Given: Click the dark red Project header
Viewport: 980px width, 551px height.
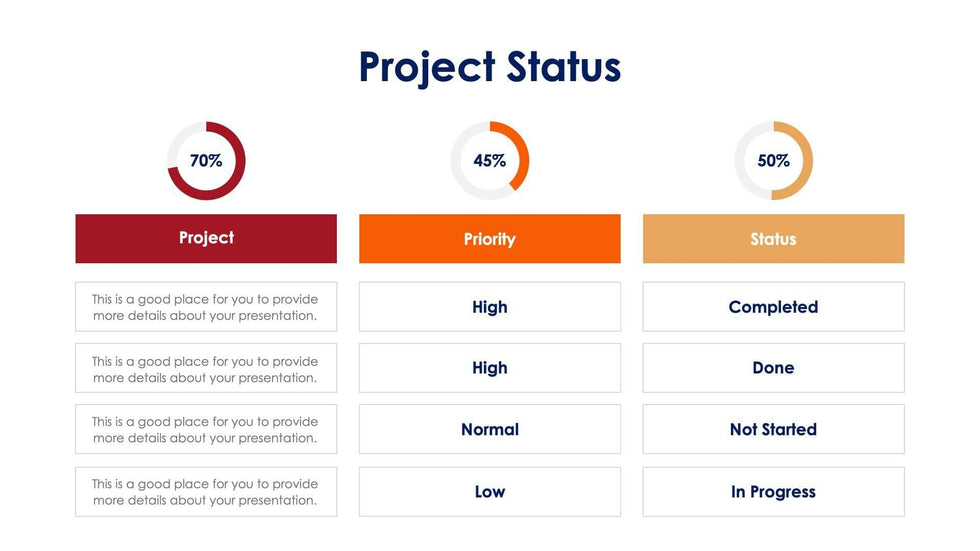Looking at the screenshot, I should [206, 238].
